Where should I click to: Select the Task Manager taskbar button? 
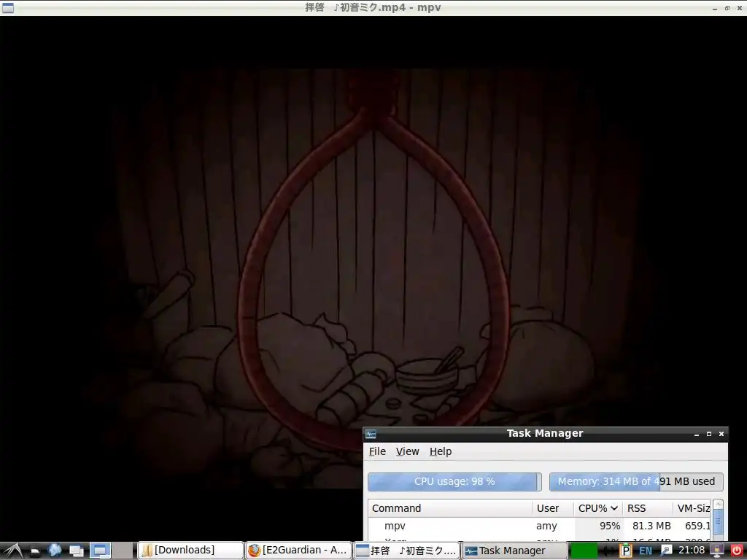coord(514,551)
